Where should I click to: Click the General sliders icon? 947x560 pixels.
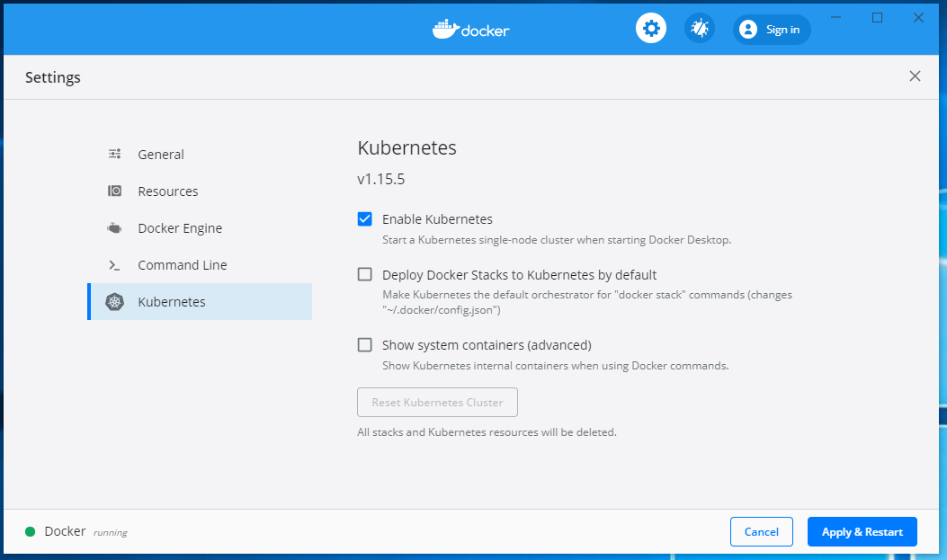(x=115, y=154)
